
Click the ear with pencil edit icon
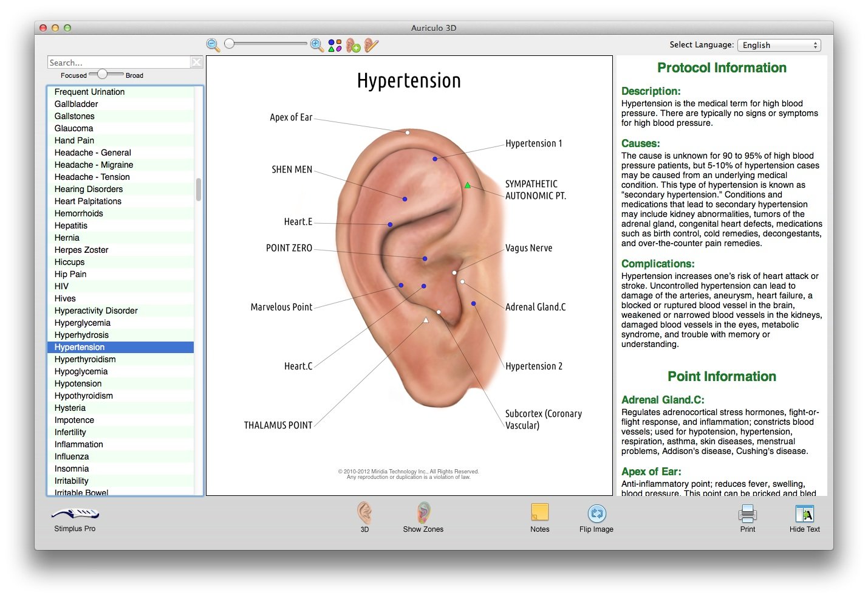tap(371, 46)
